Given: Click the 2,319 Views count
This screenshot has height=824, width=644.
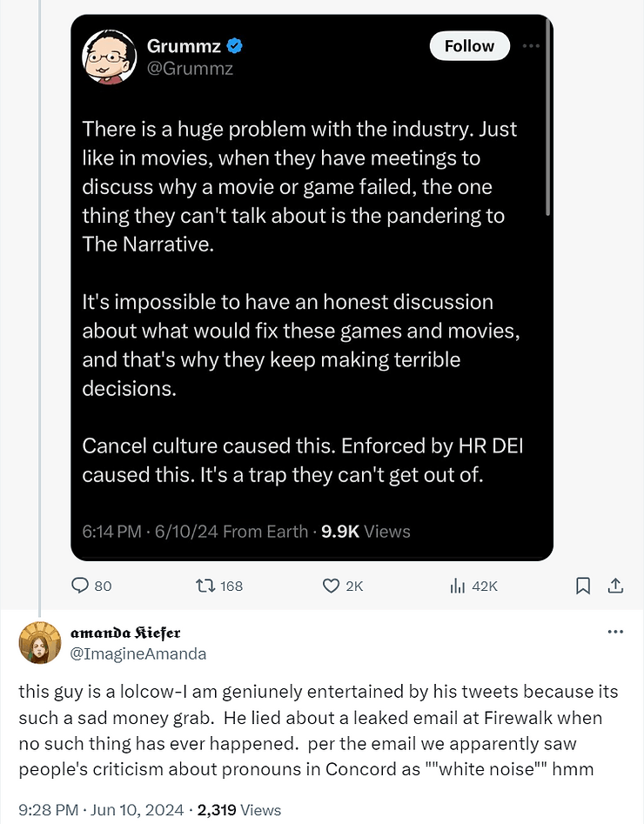Looking at the screenshot, I should coord(239,809).
